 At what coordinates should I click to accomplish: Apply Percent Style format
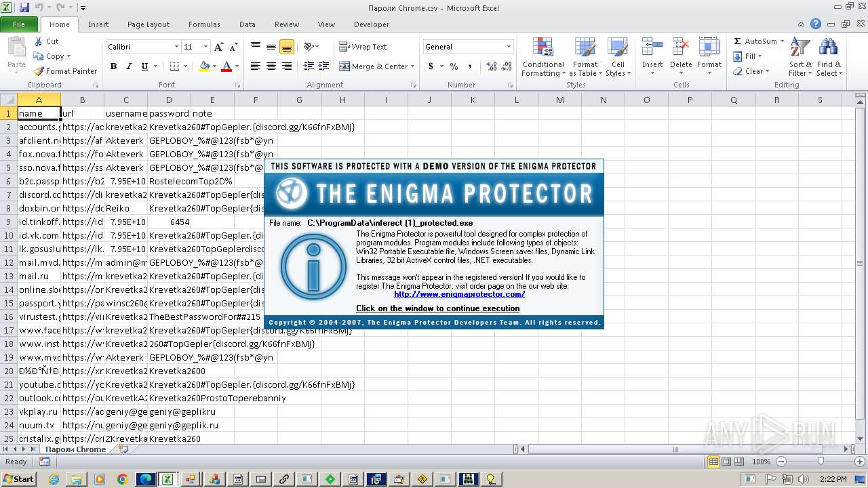454,66
